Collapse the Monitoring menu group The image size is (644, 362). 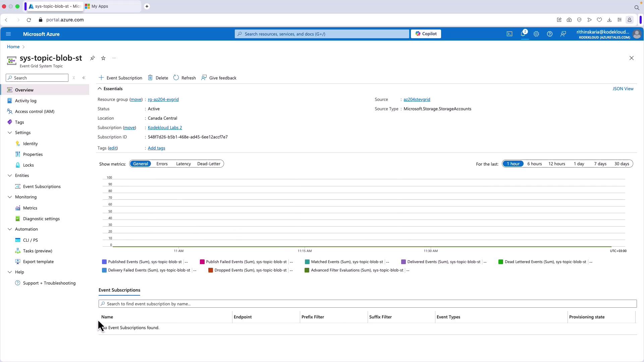[x=10, y=197]
